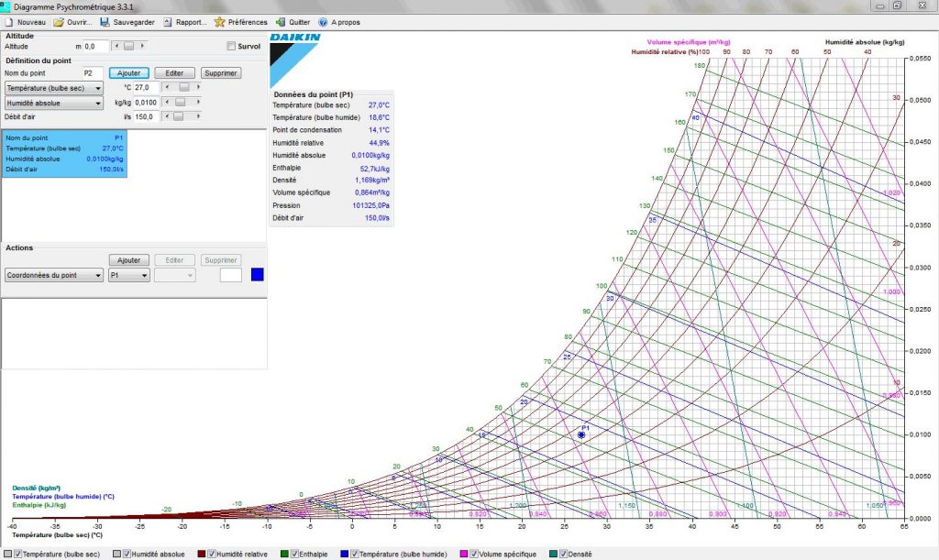This screenshot has height=560, width=939.
Task: Decrease humidity with kg/kg slider left arrow
Action: (x=167, y=103)
